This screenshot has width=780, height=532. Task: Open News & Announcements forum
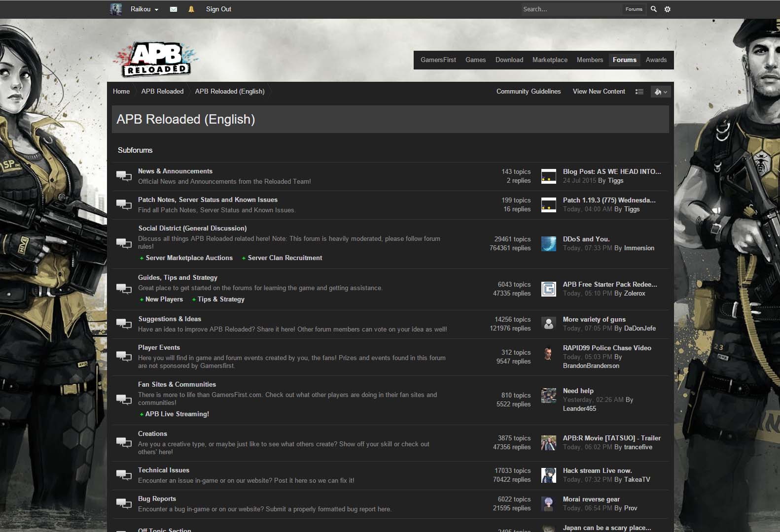click(175, 171)
